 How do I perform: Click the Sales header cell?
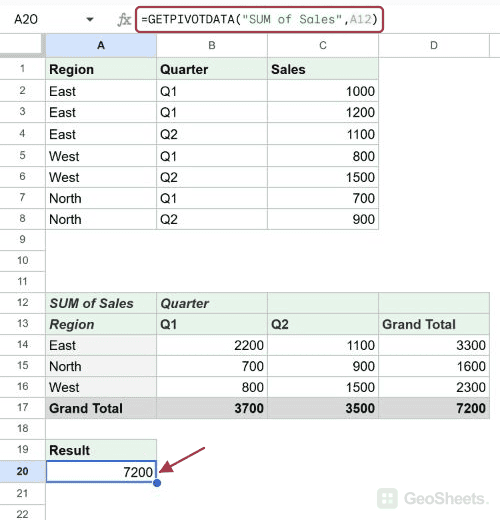click(323, 69)
